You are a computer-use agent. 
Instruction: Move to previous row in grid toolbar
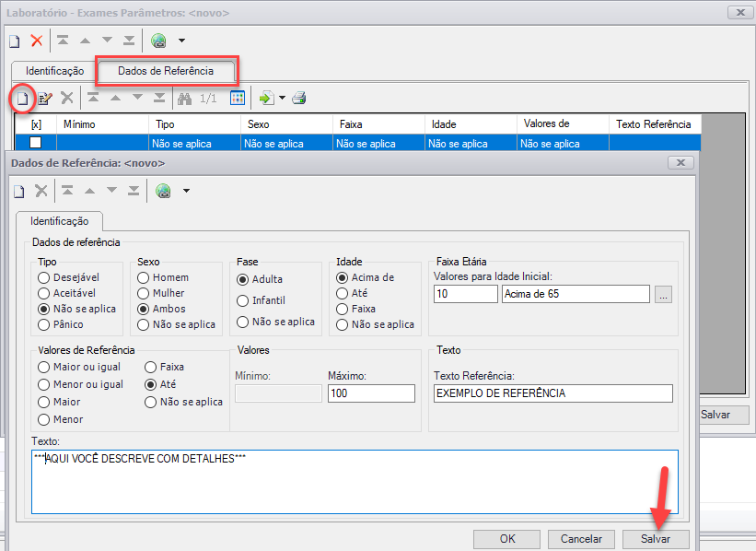pyautogui.click(x=115, y=98)
